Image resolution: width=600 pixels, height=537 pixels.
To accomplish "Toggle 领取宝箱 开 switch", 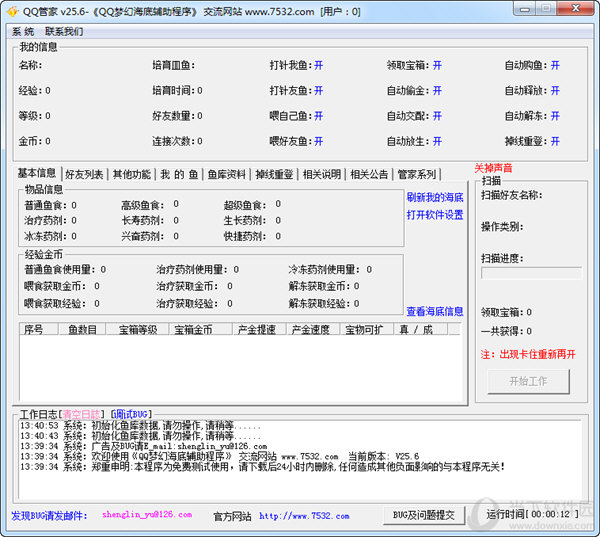I will pyautogui.click(x=437, y=65).
